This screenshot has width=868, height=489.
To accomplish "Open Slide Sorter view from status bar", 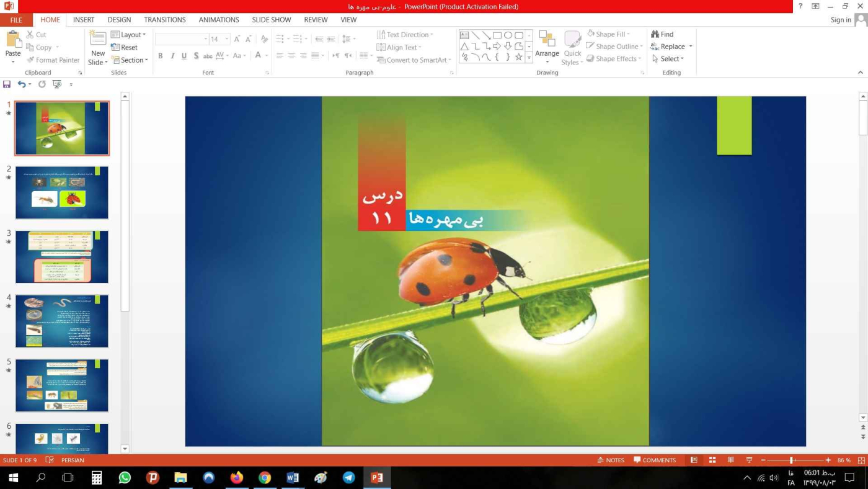I will click(x=712, y=460).
